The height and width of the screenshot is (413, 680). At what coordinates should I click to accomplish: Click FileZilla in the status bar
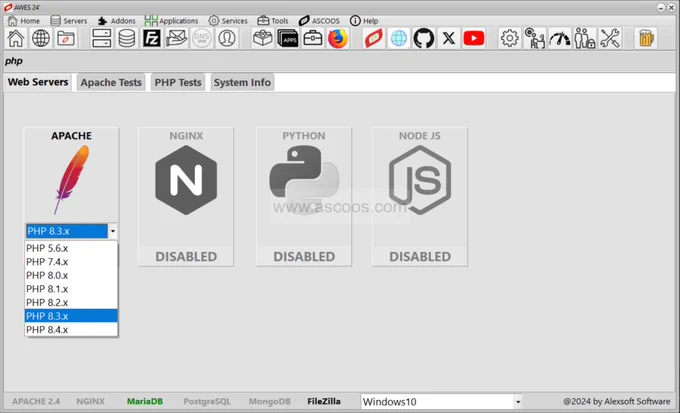[x=324, y=402]
